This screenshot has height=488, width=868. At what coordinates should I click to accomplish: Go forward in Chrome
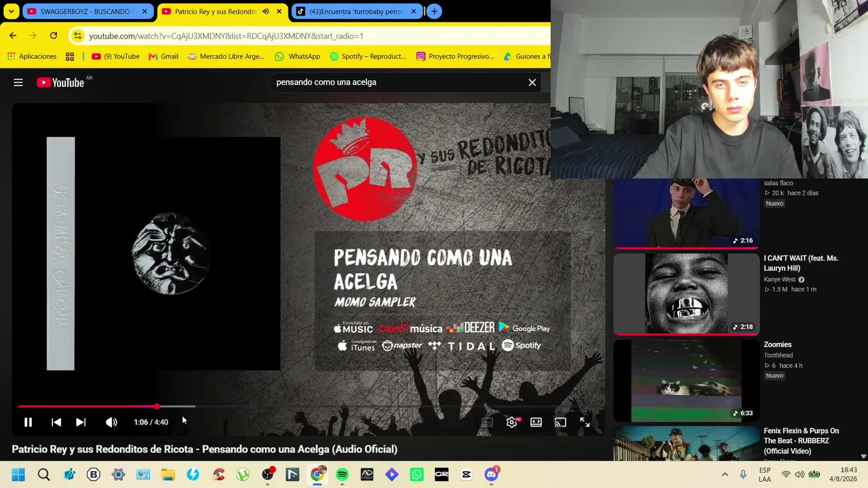(33, 36)
